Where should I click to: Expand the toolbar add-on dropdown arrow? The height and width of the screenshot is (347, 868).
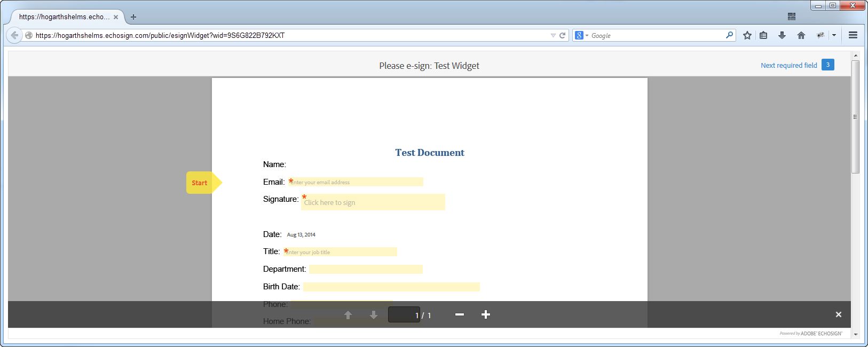834,35
